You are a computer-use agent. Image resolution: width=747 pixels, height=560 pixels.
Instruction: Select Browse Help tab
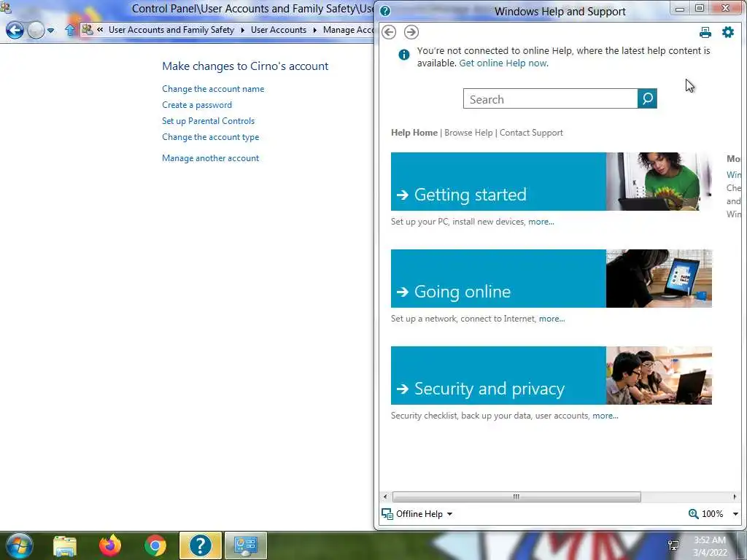tap(468, 133)
